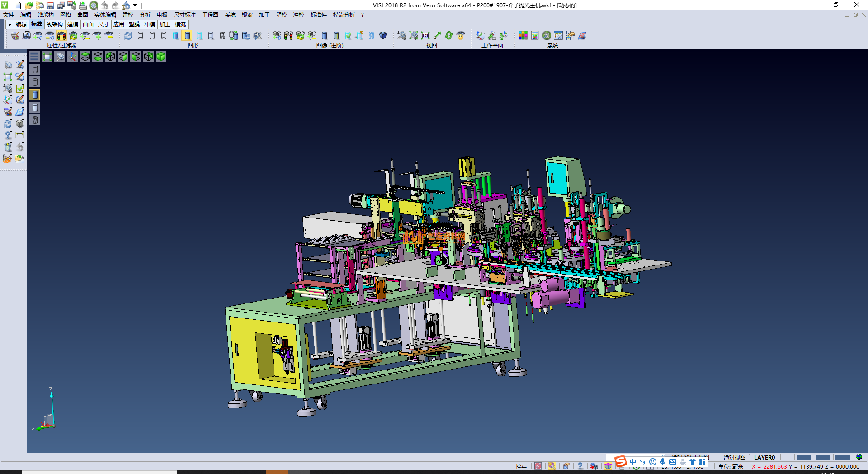Image resolution: width=868 pixels, height=474 pixels.
Task: Toggle the yellow-highlighted cube icon in status bar
Action: (x=608, y=466)
